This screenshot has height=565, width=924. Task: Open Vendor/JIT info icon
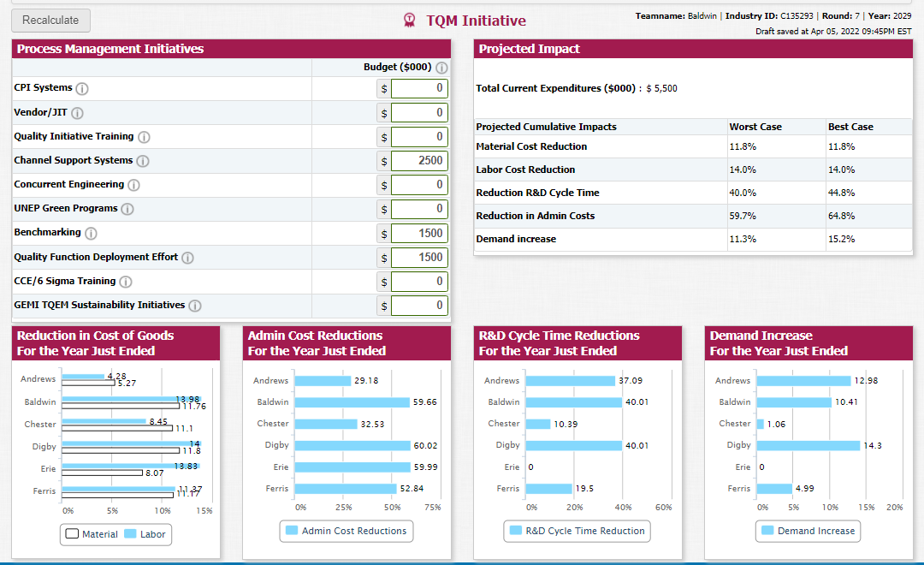[77, 113]
